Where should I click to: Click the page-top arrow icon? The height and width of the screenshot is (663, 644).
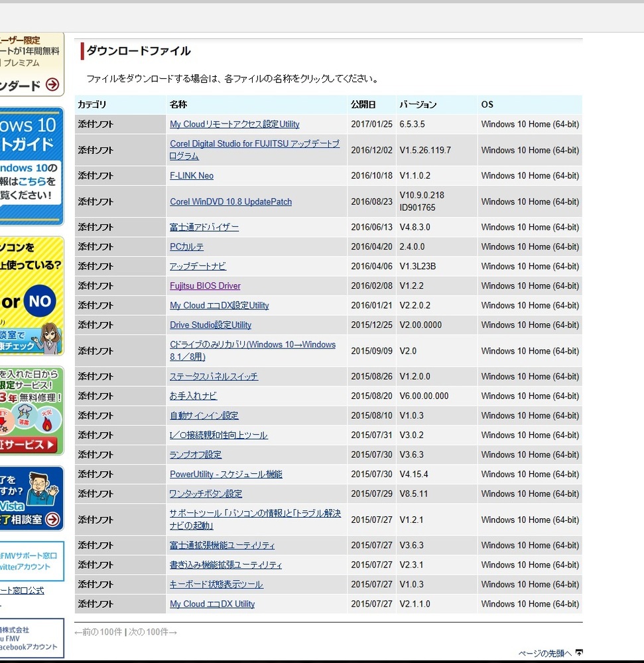coord(579,653)
